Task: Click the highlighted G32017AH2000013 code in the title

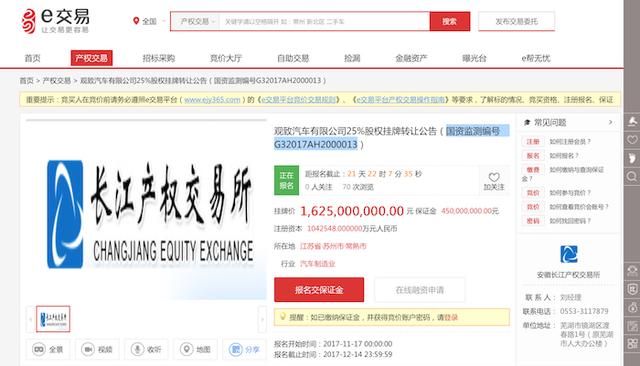Action: (316, 144)
